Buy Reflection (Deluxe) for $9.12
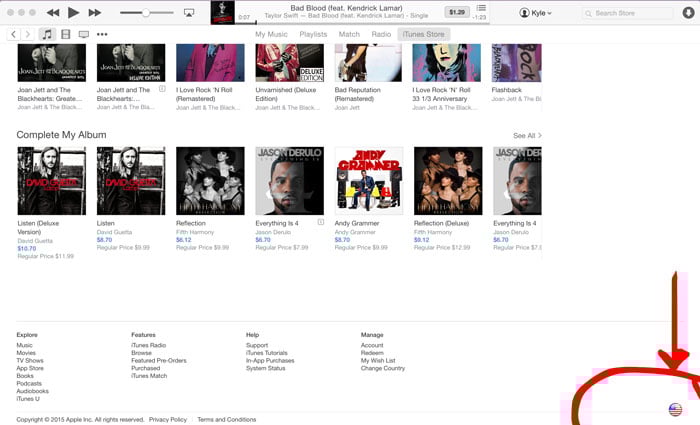The image size is (700, 425). (x=421, y=240)
